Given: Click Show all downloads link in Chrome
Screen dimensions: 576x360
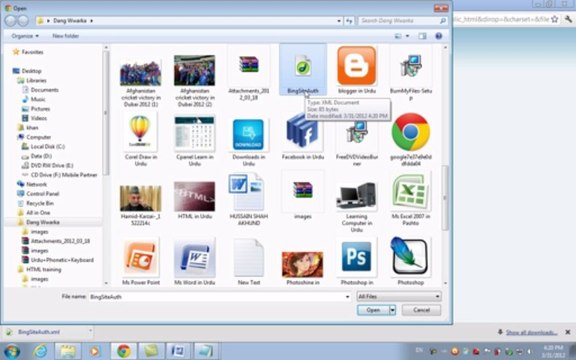Looking at the screenshot, I should [x=531, y=333].
